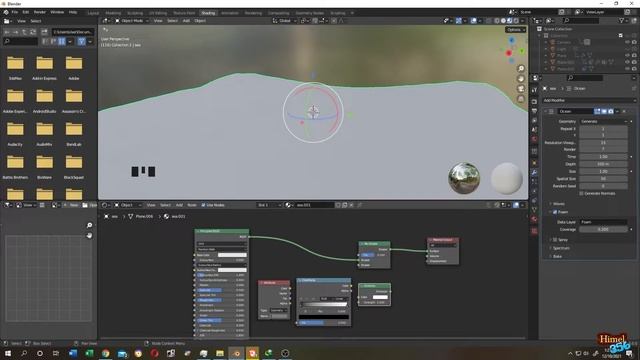
Task: Open the 3dsMax folder
Action: tap(15, 67)
